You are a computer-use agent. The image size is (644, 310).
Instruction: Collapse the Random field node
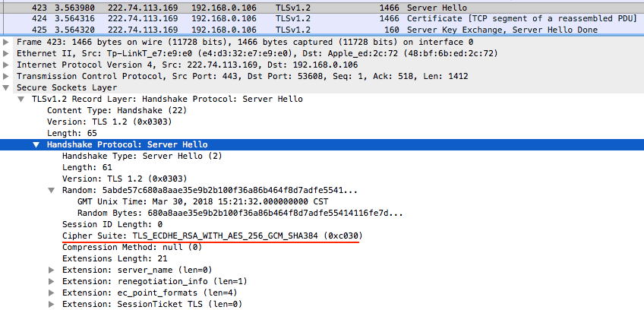[52, 191]
